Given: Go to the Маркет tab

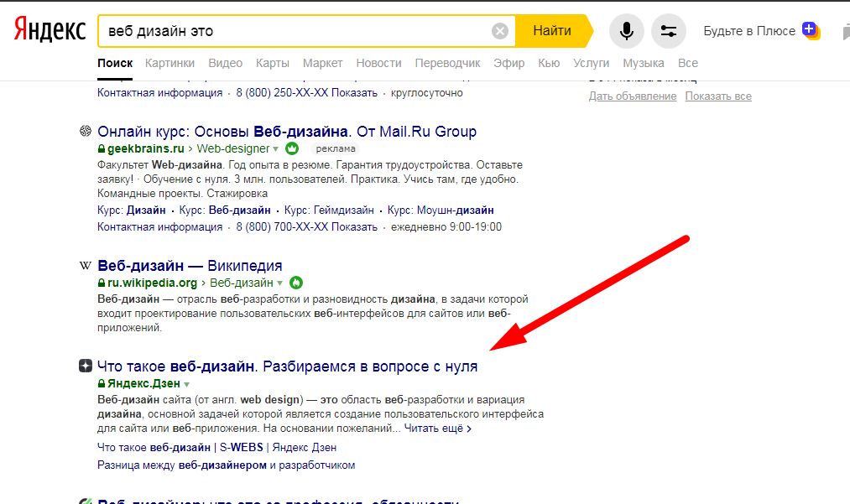Looking at the screenshot, I should (322, 63).
